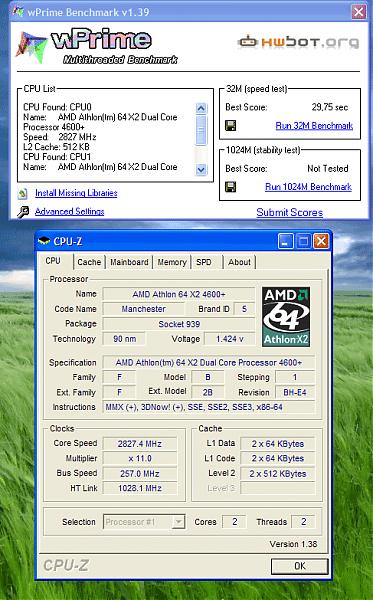This screenshot has width=373, height=600.
Task: Click the Specification field text
Action: pos(209,362)
